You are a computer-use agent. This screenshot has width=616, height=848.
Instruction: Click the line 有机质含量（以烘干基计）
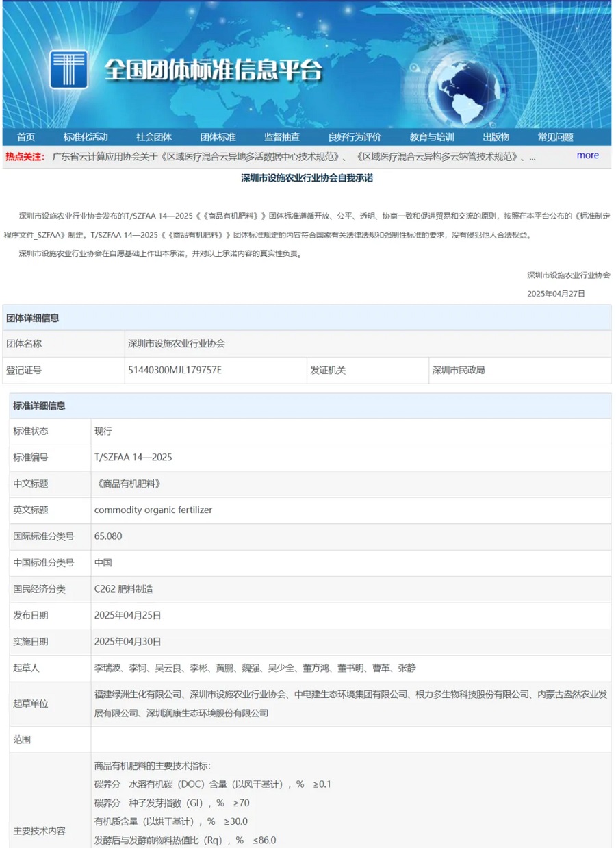pyautogui.click(x=170, y=821)
